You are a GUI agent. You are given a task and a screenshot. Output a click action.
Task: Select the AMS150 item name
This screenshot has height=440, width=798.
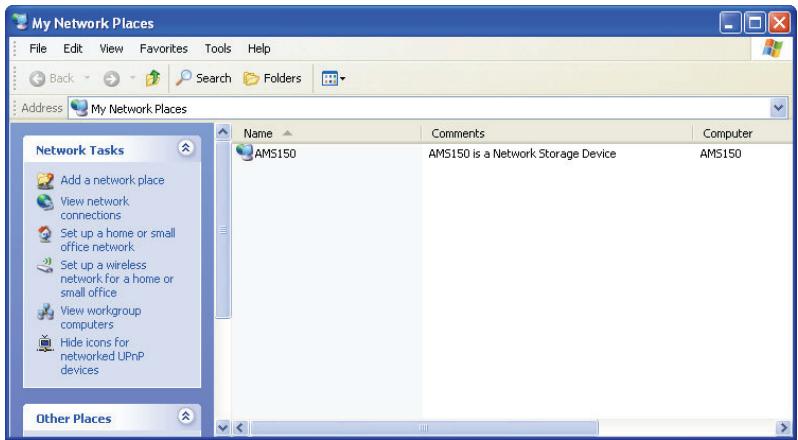275,154
